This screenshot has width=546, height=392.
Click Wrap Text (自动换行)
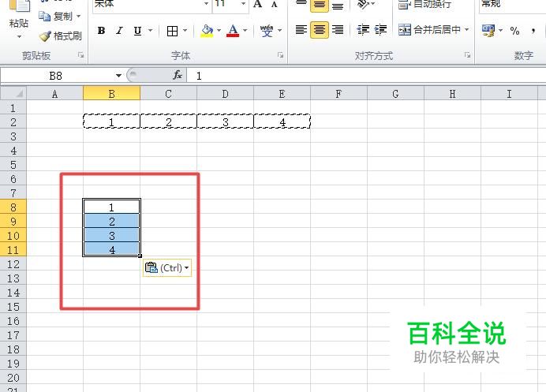pyautogui.click(x=424, y=5)
